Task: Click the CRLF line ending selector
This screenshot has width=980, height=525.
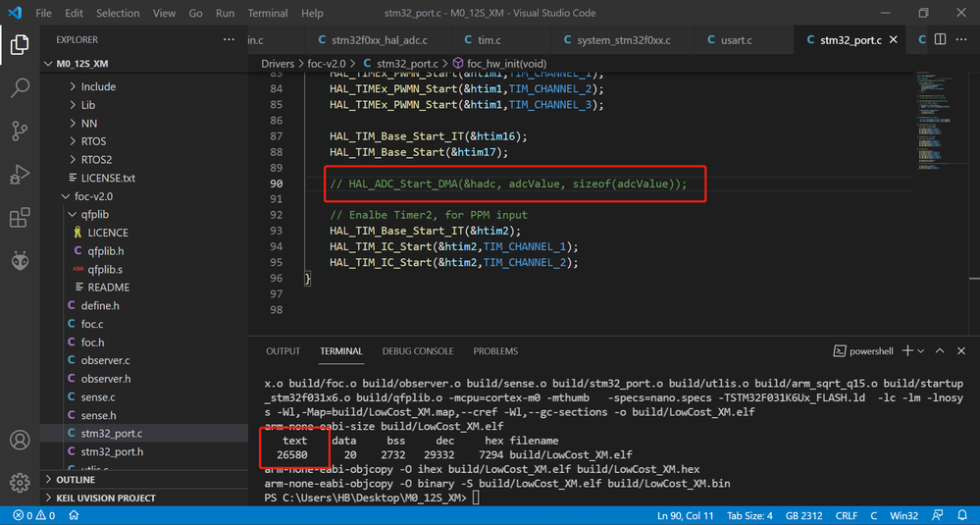Action: coord(847,515)
